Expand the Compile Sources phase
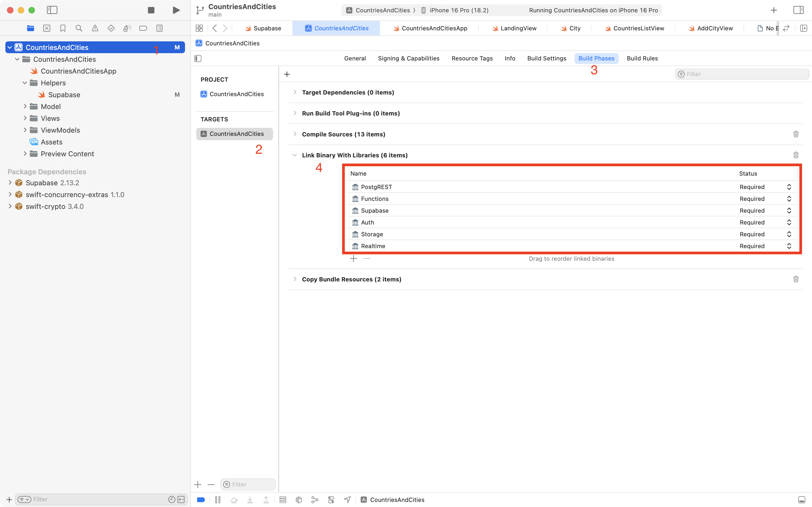Viewport: 812px width, 507px height. tap(295, 134)
